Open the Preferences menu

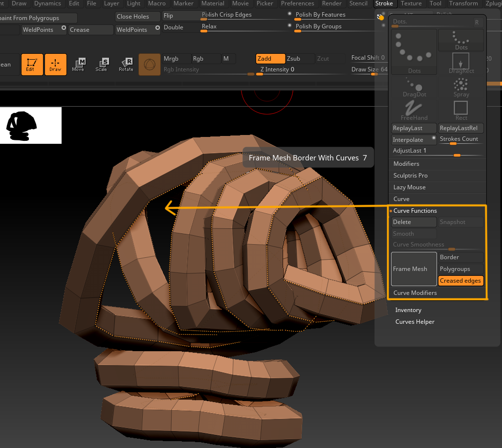(297, 3)
